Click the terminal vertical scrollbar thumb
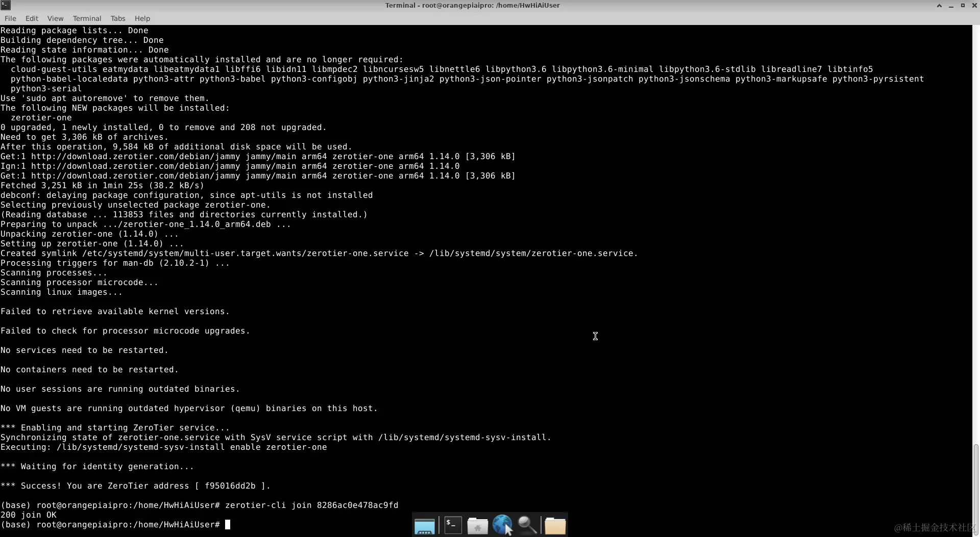The height and width of the screenshot is (537, 980). (976, 489)
